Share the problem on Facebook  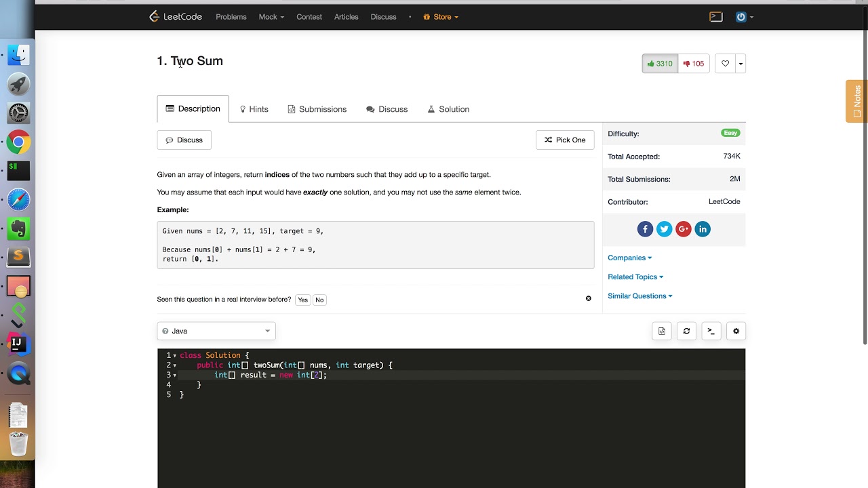645,229
